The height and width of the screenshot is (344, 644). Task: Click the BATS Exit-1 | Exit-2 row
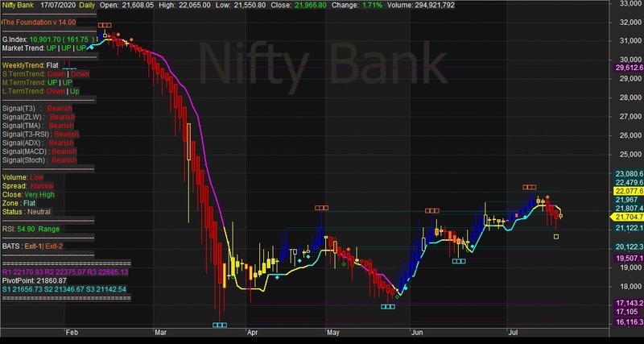click(32, 247)
